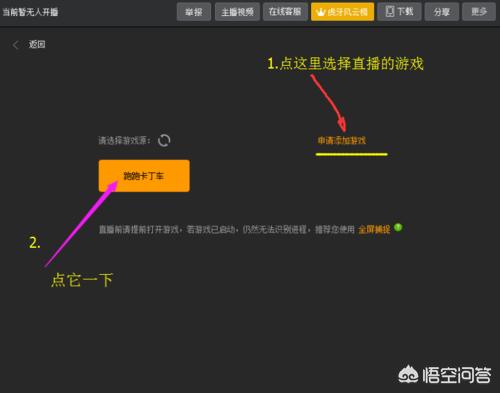
Task: Refresh the game source list icon
Action: click(164, 140)
